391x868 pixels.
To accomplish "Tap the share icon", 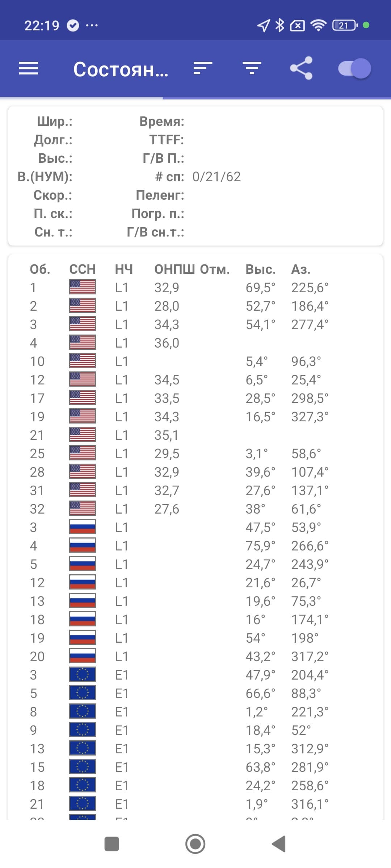I will click(301, 68).
